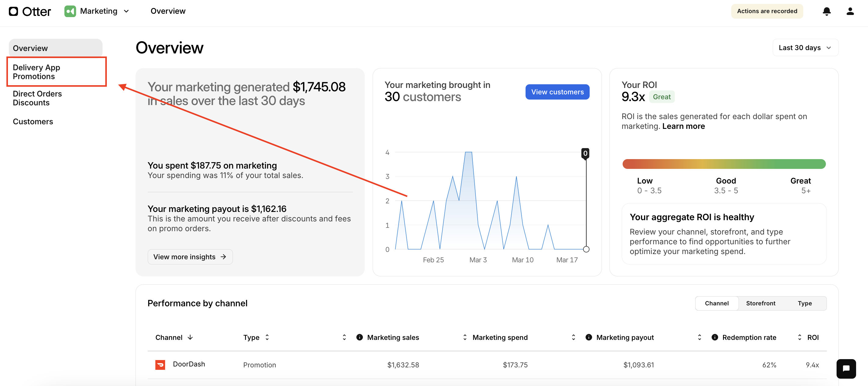The width and height of the screenshot is (868, 386).
Task: Switch to the Storefront tab
Action: click(x=761, y=303)
